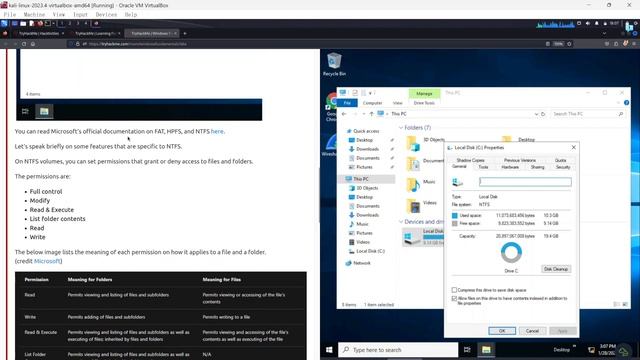Click refresh icon in Explorer address bar

(x=543, y=114)
